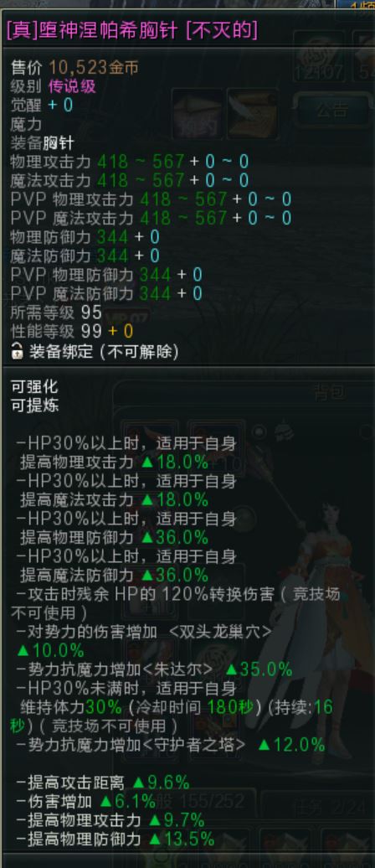Click the 可强化 text line
This screenshot has height=868, width=375.
(34, 386)
